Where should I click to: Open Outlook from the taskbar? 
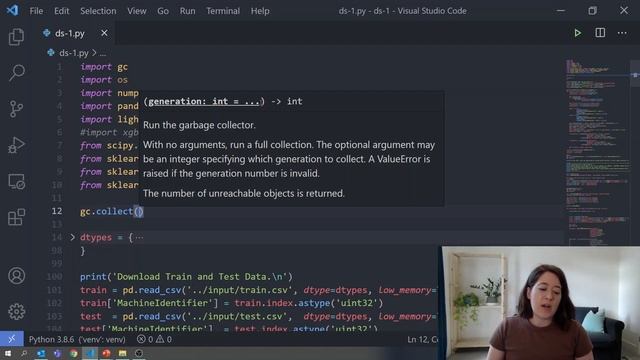(41, 353)
